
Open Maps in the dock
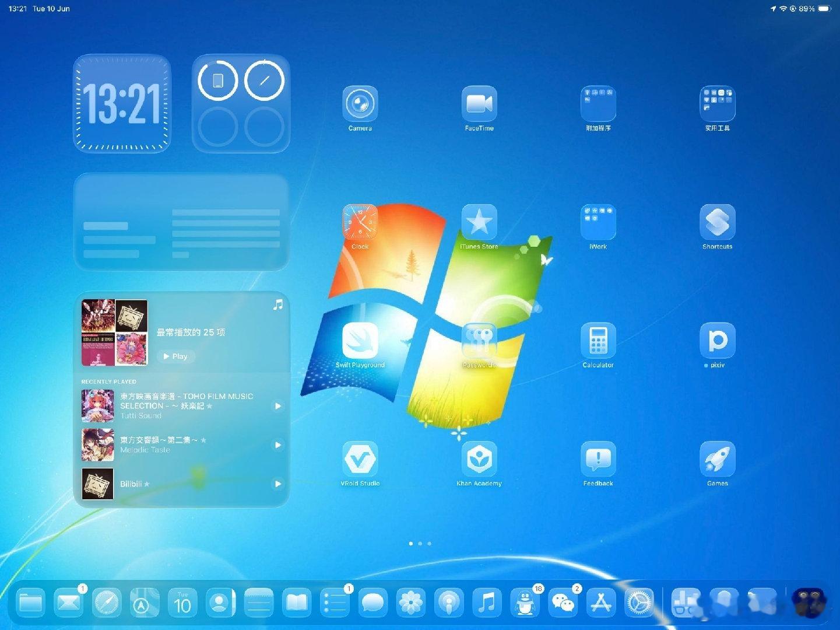click(x=145, y=603)
